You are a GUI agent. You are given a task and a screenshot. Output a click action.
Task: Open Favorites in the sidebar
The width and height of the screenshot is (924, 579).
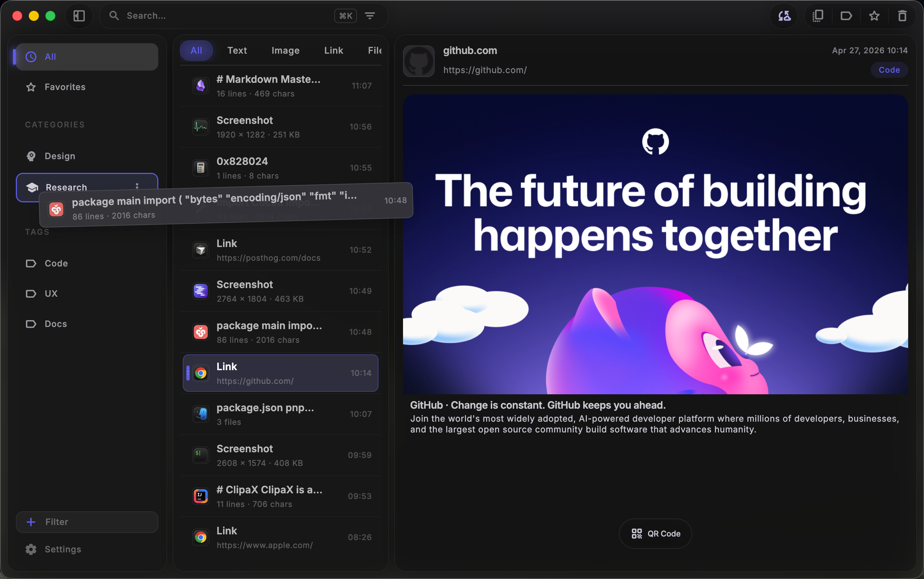click(x=87, y=87)
